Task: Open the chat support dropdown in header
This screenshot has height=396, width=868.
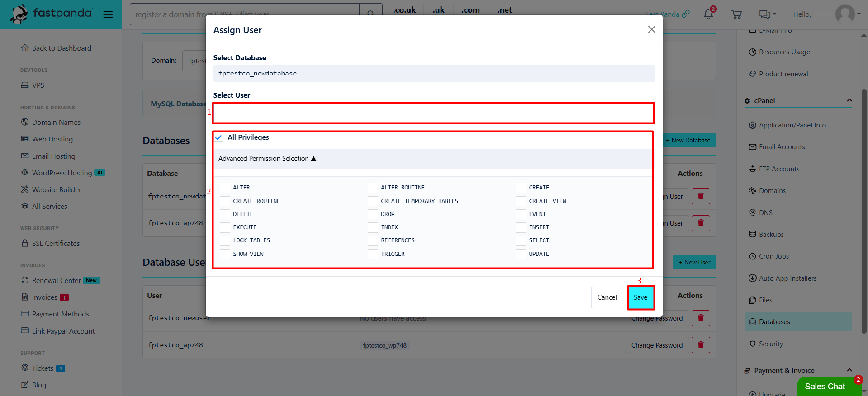Action: click(x=767, y=14)
